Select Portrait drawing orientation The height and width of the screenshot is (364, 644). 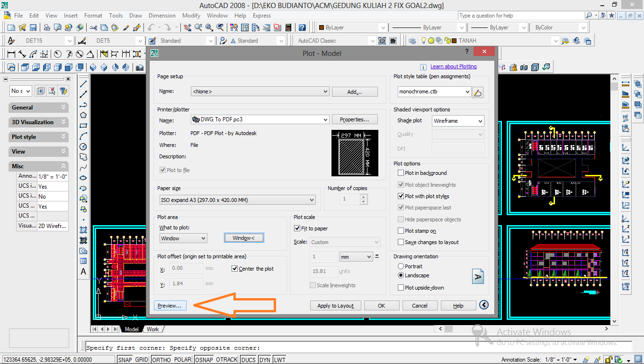401,266
